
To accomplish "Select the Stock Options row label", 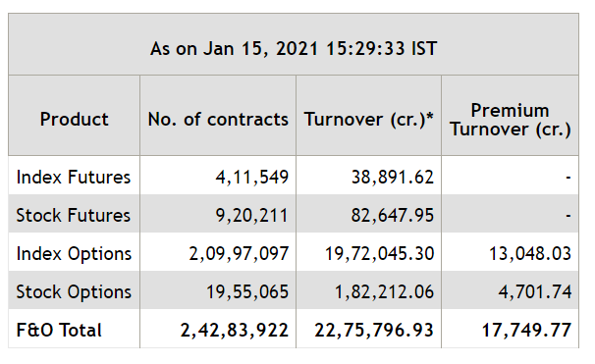I will click(74, 292).
